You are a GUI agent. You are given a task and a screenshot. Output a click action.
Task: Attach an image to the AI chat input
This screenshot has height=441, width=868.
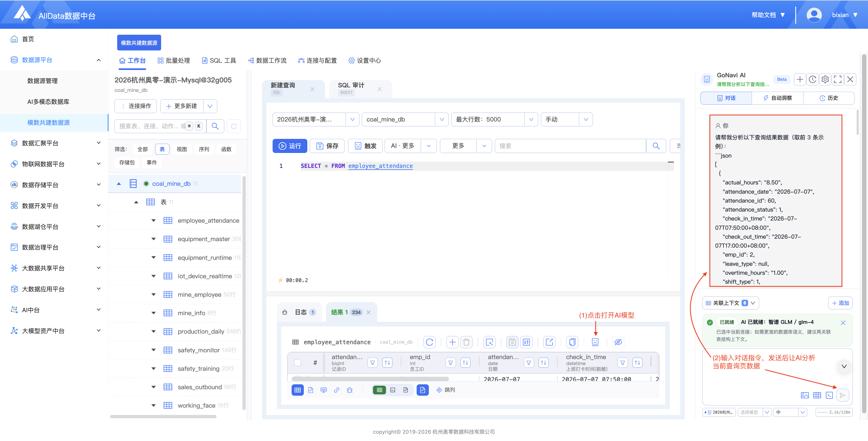click(x=805, y=395)
